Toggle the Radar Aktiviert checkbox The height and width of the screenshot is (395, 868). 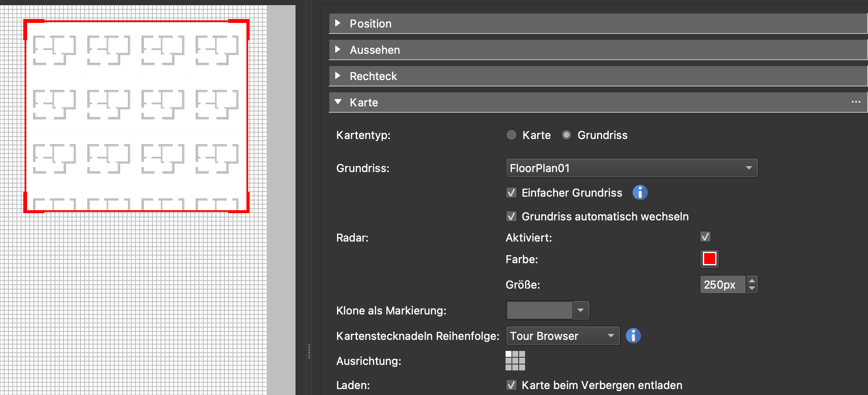coord(705,236)
